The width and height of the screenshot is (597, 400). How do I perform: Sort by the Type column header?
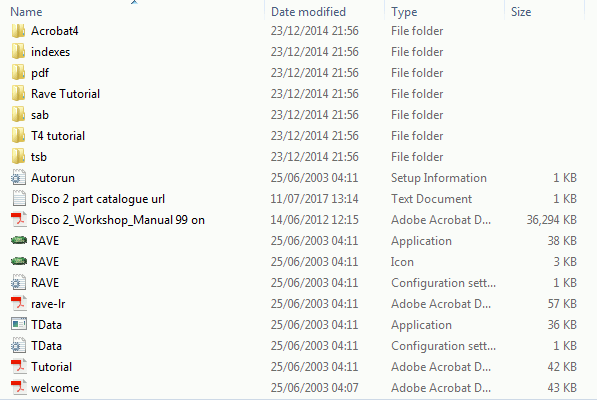pos(404,12)
